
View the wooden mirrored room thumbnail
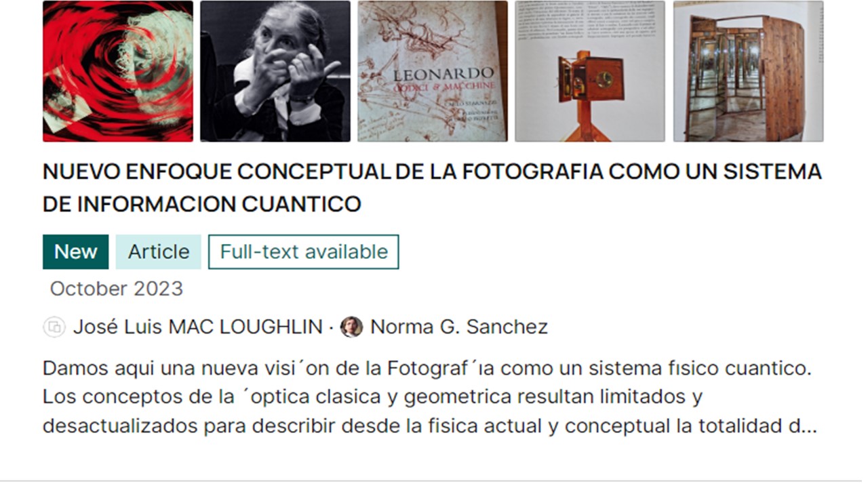pyautogui.click(x=748, y=71)
